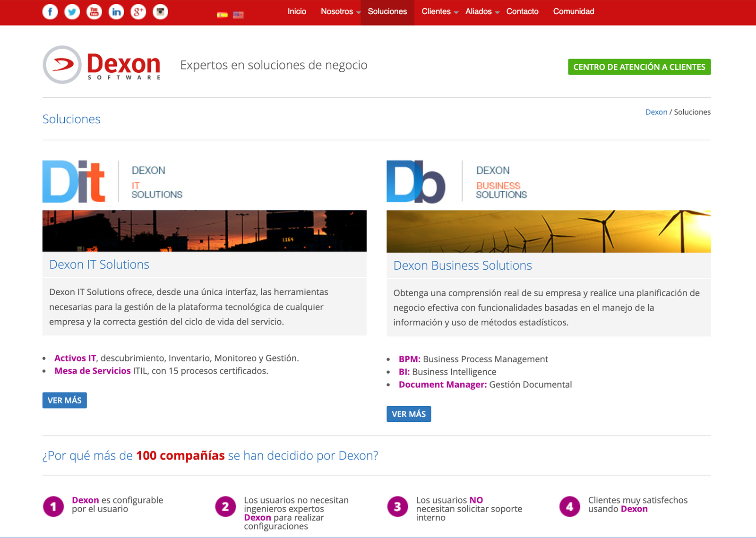Click the number 1 circle badge
756x538 pixels.
point(53,507)
